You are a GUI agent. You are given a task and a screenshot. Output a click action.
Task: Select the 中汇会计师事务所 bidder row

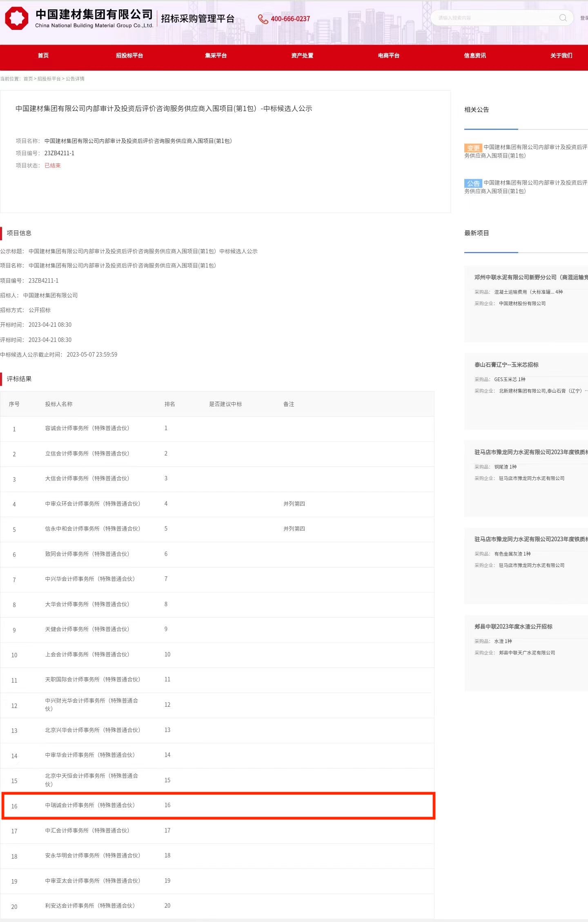point(217,831)
